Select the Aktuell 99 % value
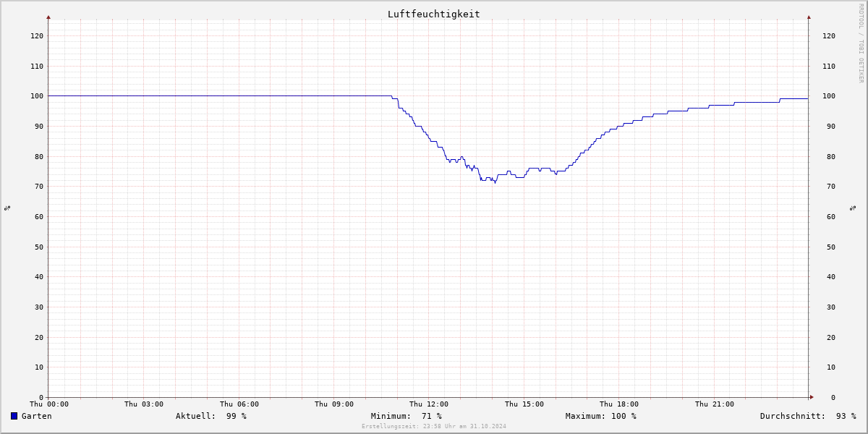The height and width of the screenshot is (434, 868). click(211, 416)
